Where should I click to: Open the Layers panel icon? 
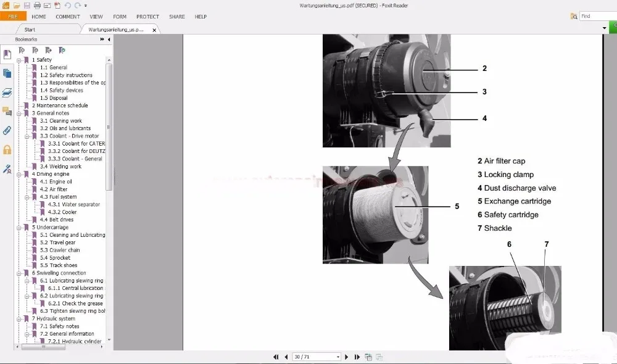click(x=7, y=93)
